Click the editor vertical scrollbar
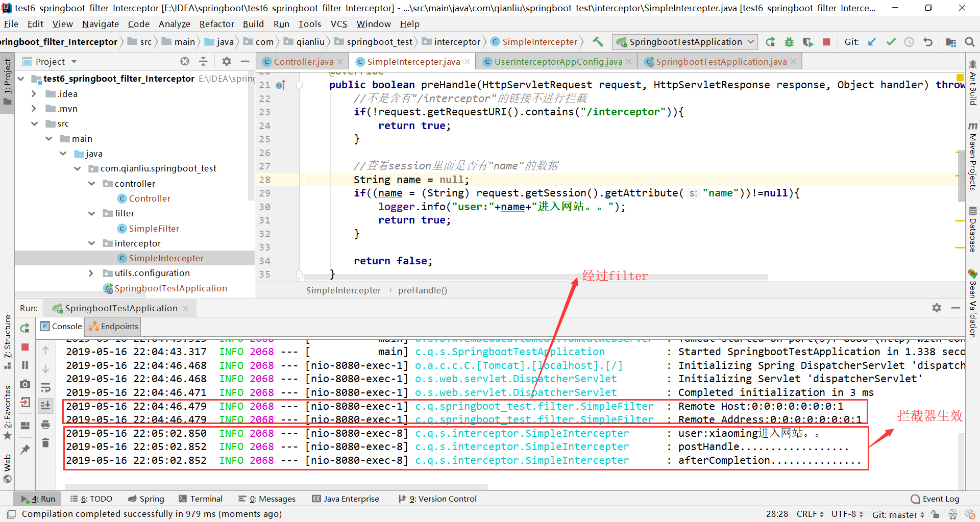Viewport: 980px width, 522px height. click(x=961, y=176)
